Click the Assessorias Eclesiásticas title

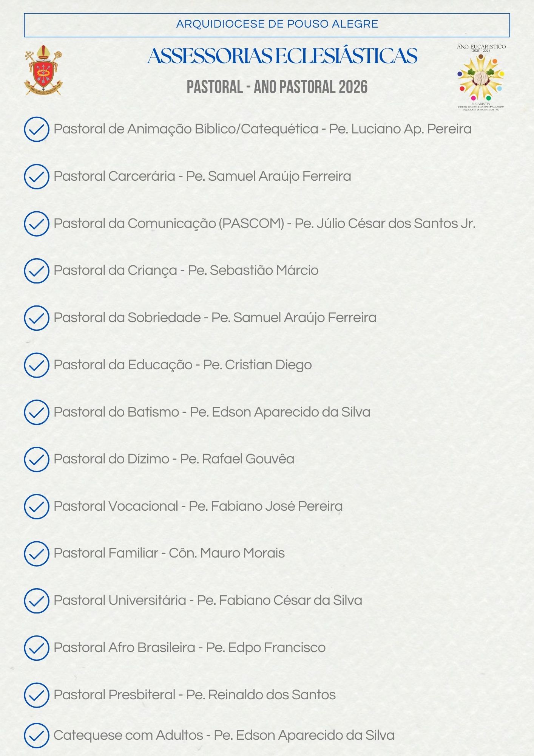point(282,56)
